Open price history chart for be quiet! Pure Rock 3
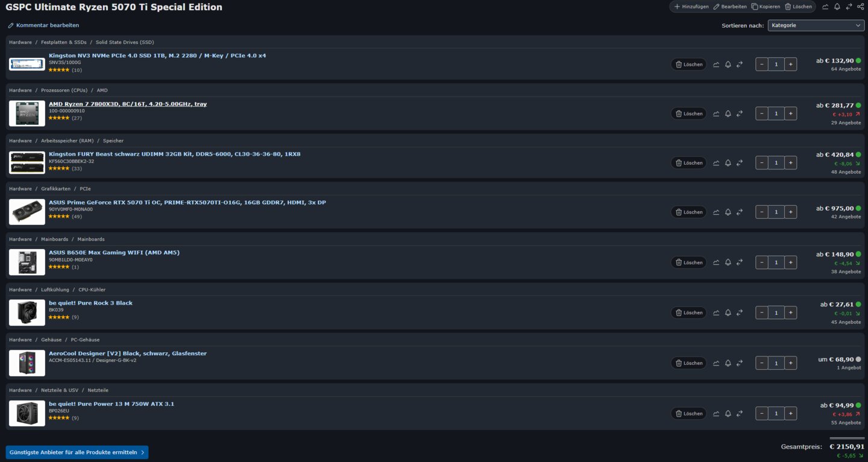 point(716,312)
